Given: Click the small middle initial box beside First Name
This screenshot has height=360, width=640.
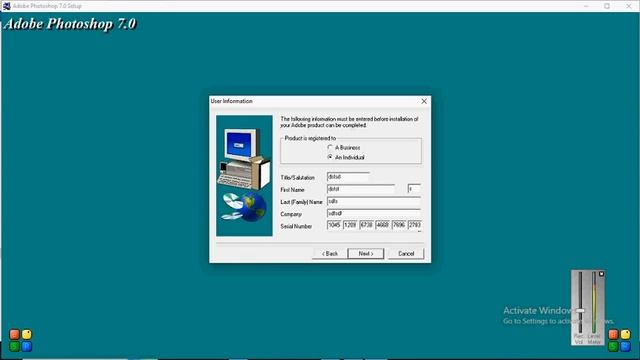Looking at the screenshot, I should [414, 189].
